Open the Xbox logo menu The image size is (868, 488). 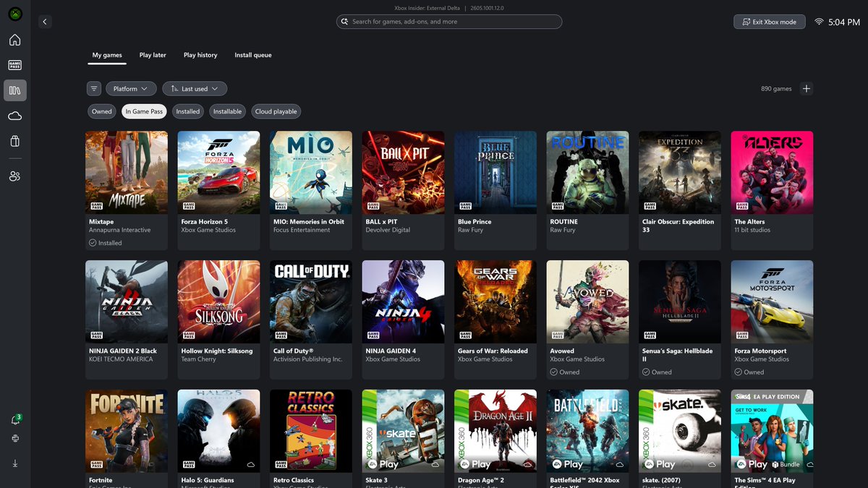(15, 14)
